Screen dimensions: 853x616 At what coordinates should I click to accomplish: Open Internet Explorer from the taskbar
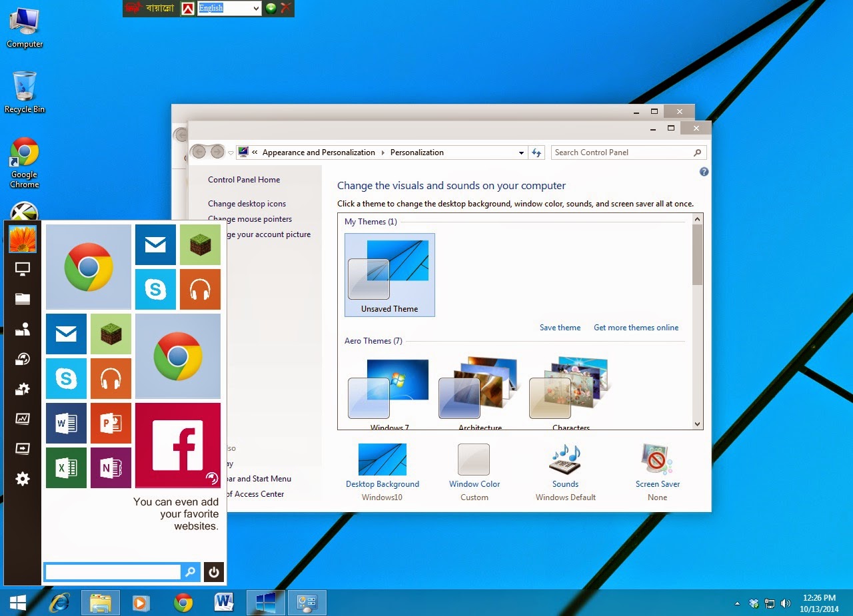point(59,603)
